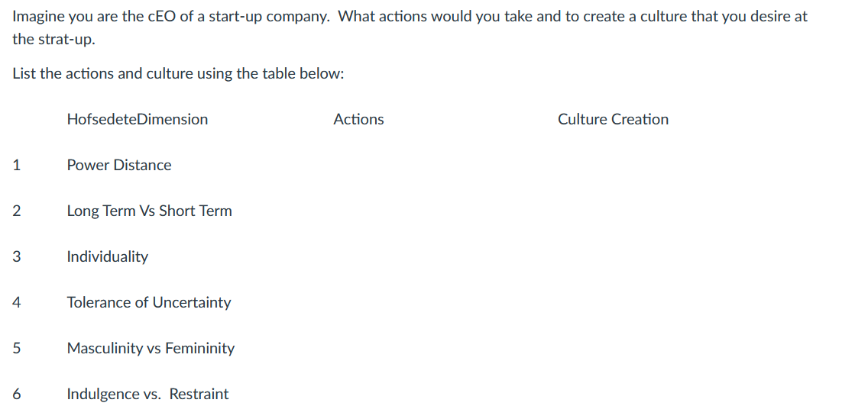This screenshot has height=419, width=868.
Task: Click the Indulgence vs. Restraint label
Action: pos(147,394)
